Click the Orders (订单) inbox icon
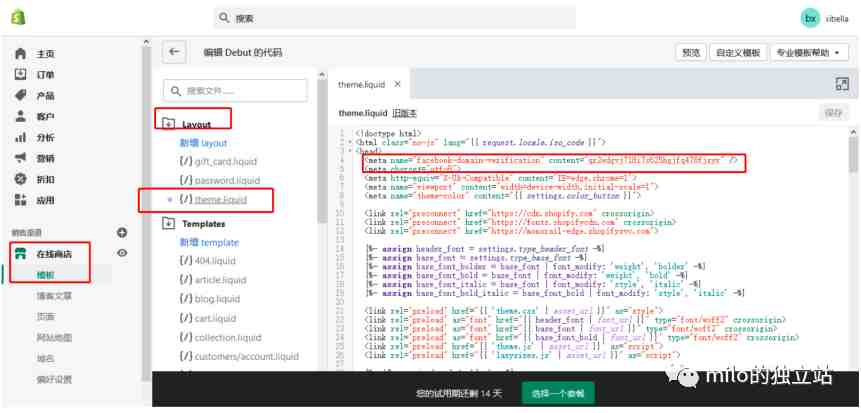 20,75
